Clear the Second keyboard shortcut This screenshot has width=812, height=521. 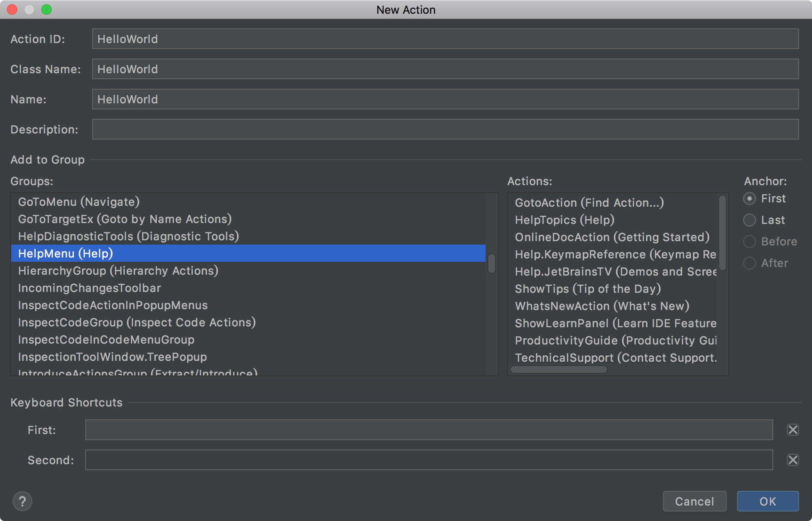coord(793,460)
